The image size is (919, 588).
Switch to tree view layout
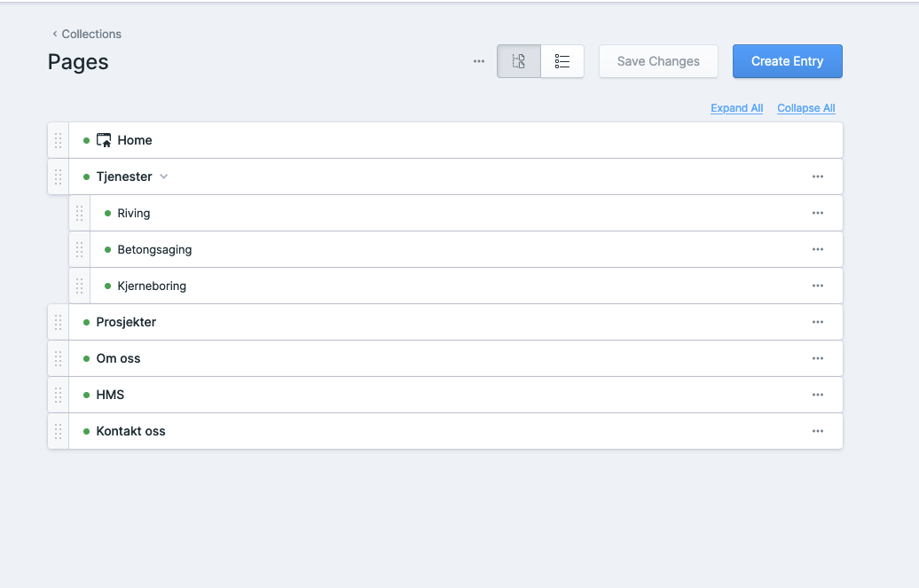[x=519, y=61]
